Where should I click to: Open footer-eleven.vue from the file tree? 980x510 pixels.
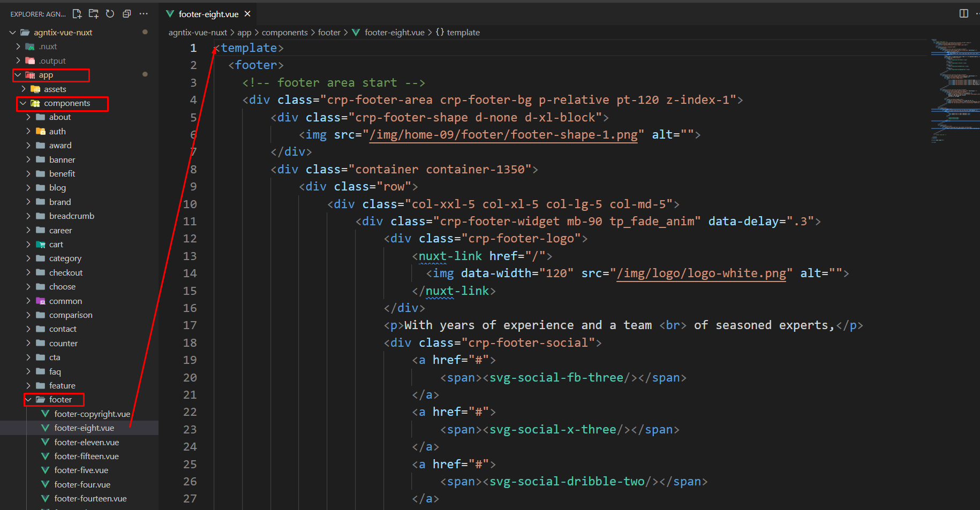[x=86, y=443]
